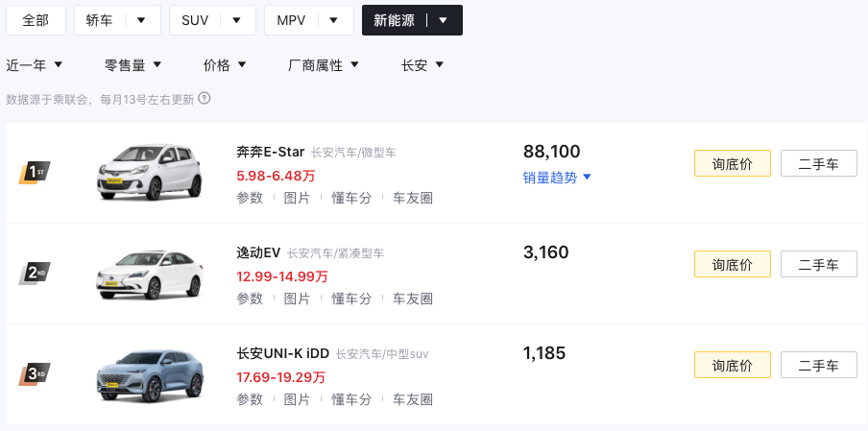Open the 零售量 filter dropdown

coord(133,65)
